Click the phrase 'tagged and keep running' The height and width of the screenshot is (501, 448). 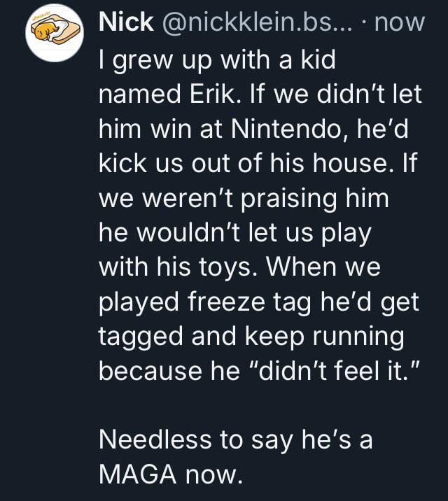tap(251, 337)
